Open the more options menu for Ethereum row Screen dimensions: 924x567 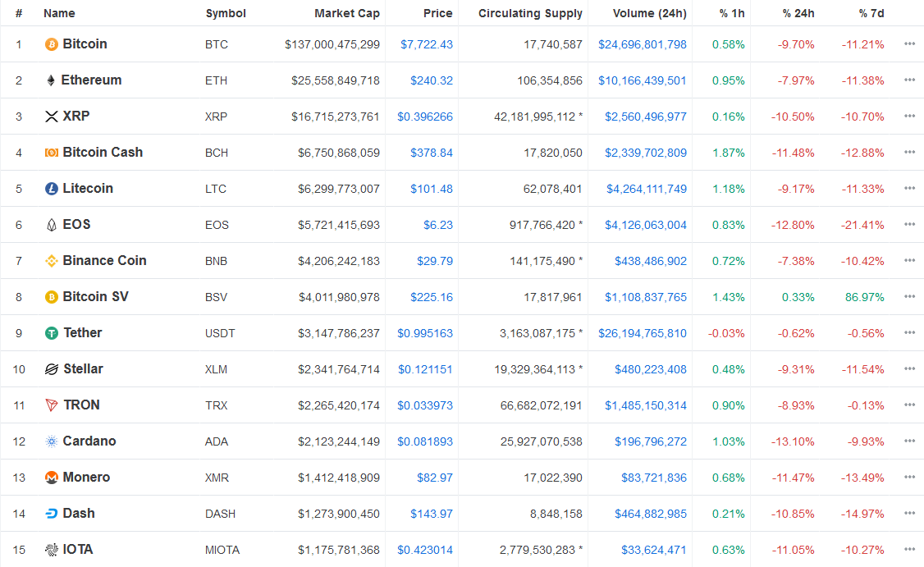pyautogui.click(x=909, y=80)
